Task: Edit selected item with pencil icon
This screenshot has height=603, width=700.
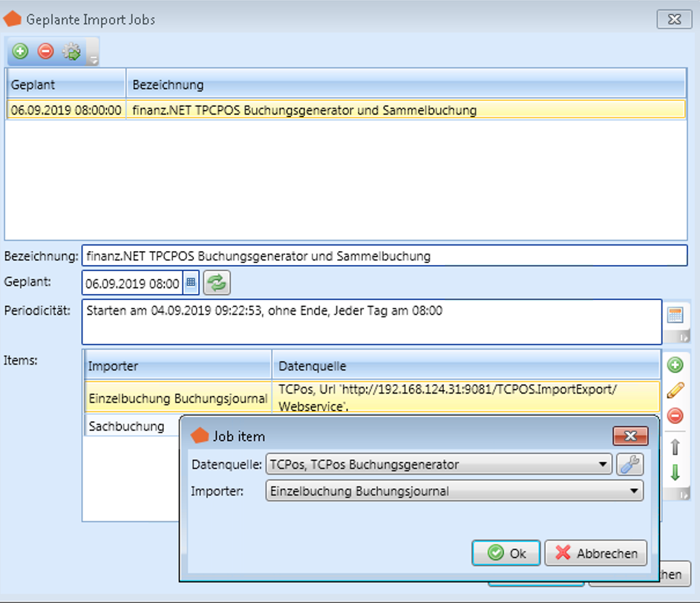Action: [675, 390]
